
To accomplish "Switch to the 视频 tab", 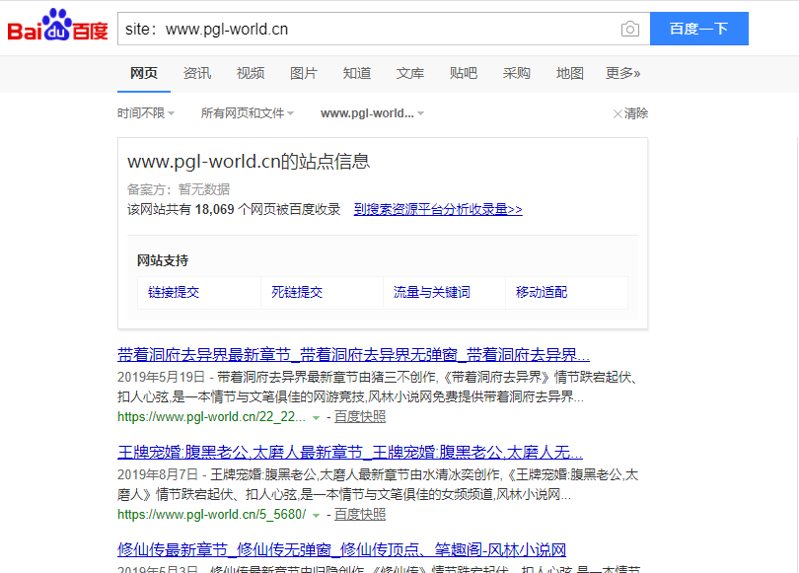I will pyautogui.click(x=250, y=73).
